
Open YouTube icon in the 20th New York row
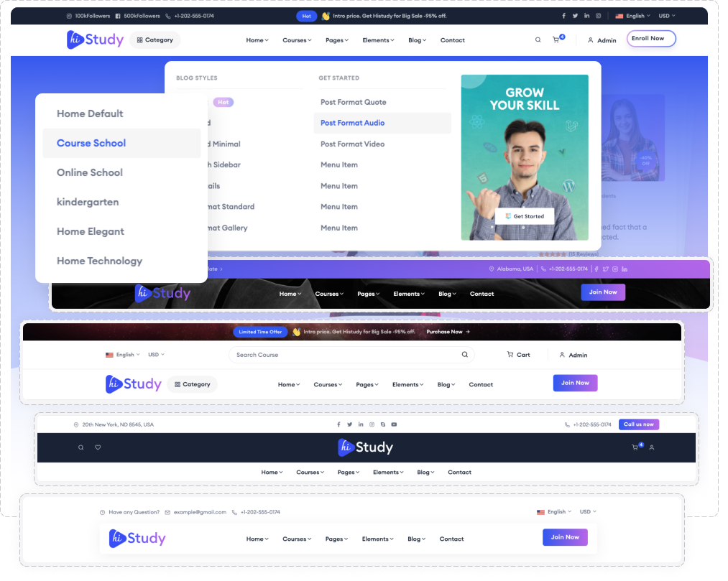point(394,424)
